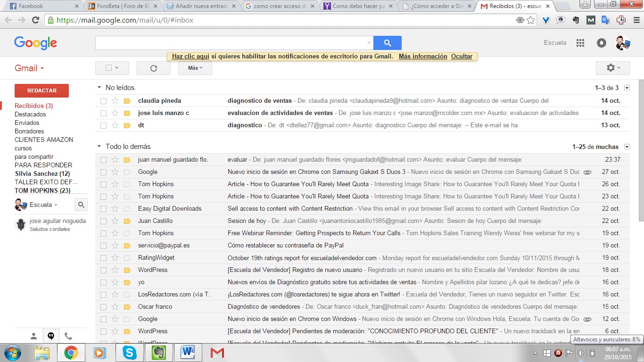Open the Escuela Hangouts status dropdown
Screen dimensions: 644x362
tap(43, 205)
